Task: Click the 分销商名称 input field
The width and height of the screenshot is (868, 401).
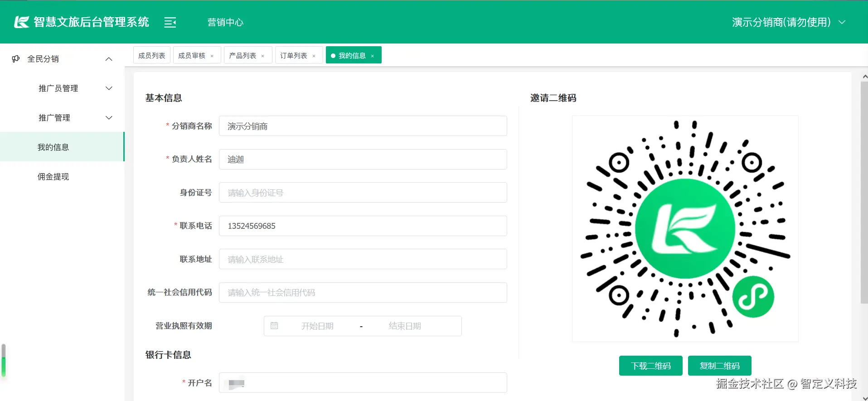Action: [x=363, y=126]
